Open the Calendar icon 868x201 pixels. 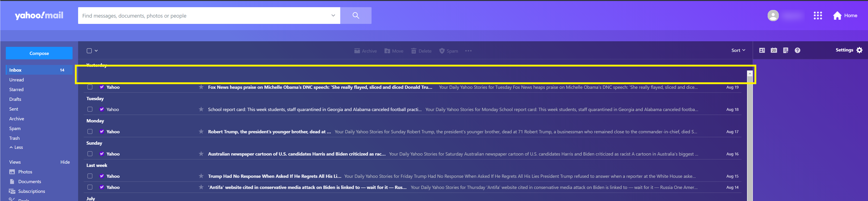(774, 50)
